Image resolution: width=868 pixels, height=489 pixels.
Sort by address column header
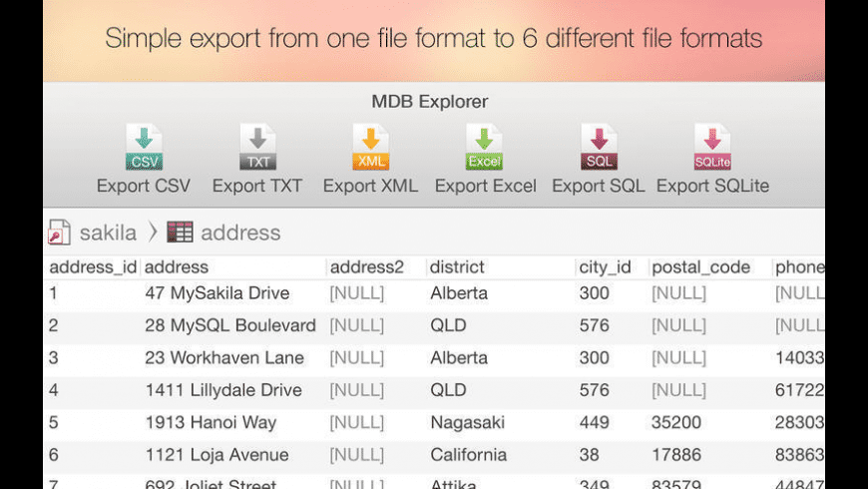(x=177, y=267)
